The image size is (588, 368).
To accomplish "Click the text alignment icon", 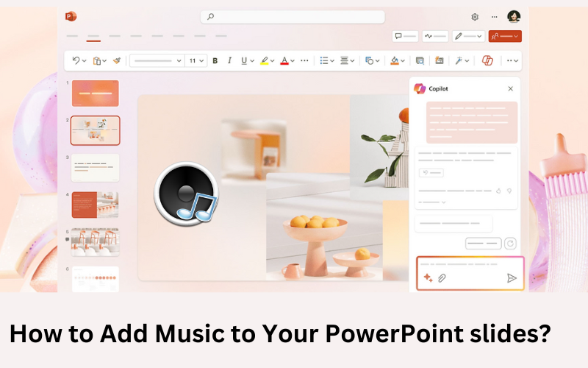I will (344, 60).
